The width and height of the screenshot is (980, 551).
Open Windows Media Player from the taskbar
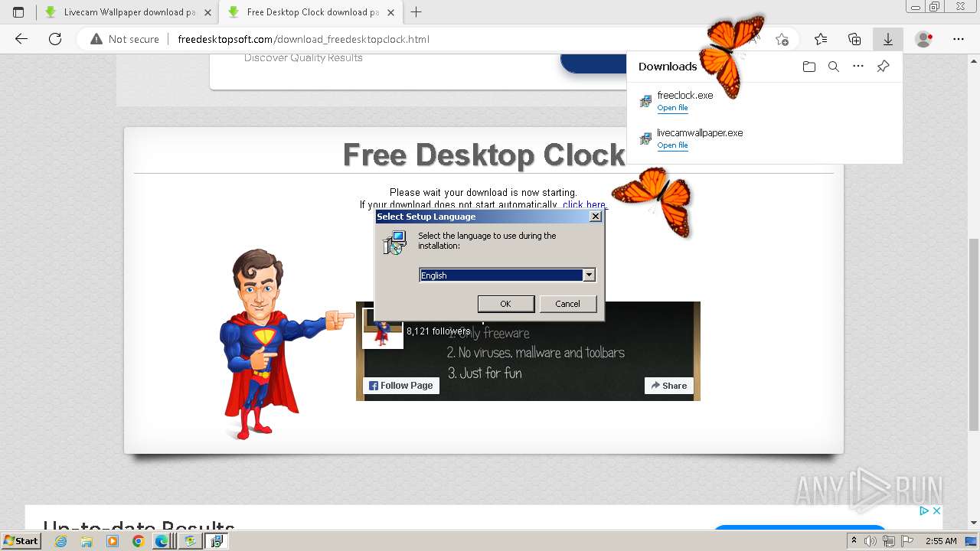[x=113, y=541]
